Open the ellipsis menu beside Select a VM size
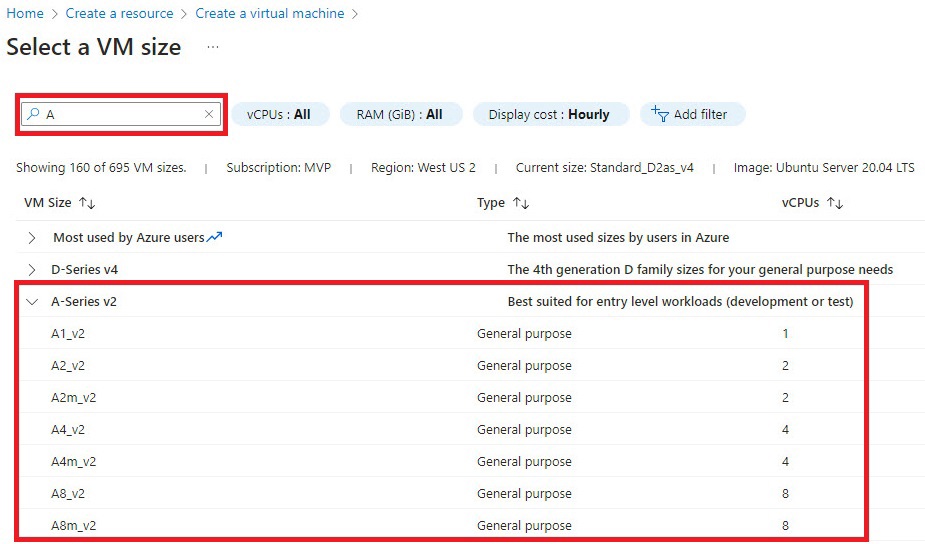The height and width of the screenshot is (544, 925). (x=213, y=47)
